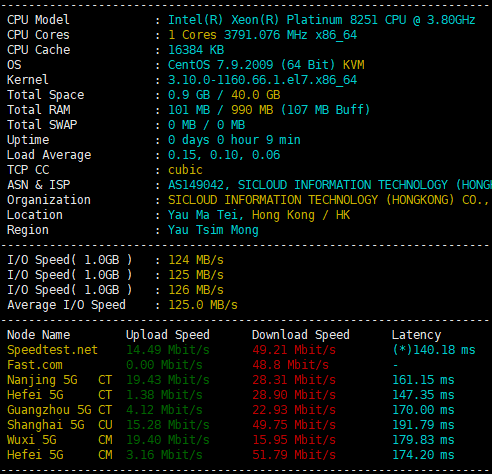This screenshot has height=474, width=492.
Task: Click the TCP CC value cubic
Action: coord(185,170)
